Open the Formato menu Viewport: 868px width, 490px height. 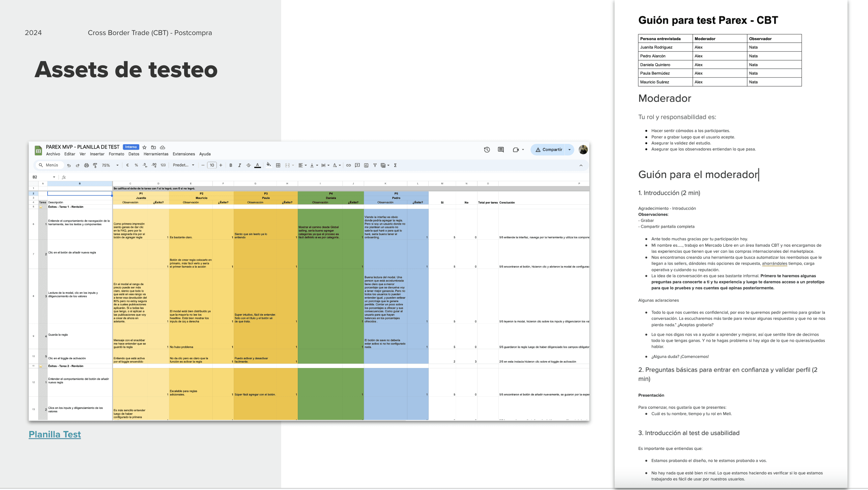tap(116, 154)
